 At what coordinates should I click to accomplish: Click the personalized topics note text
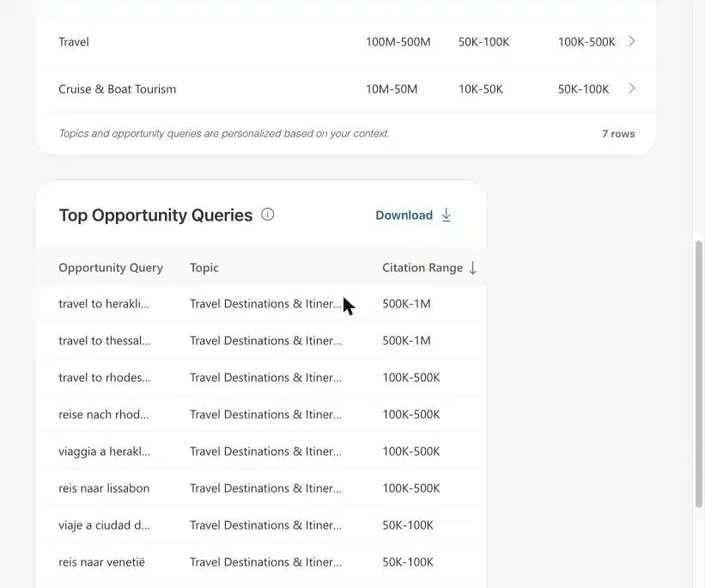[x=224, y=134]
